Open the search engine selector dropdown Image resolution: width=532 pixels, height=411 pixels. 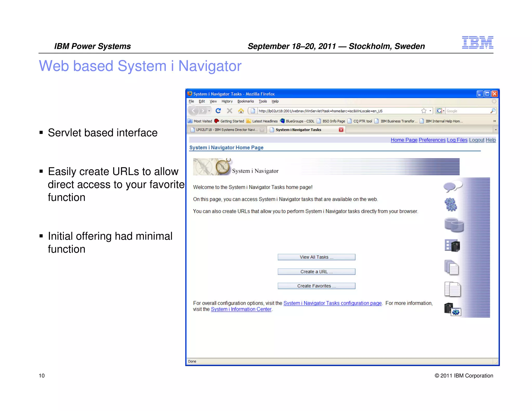coord(443,111)
